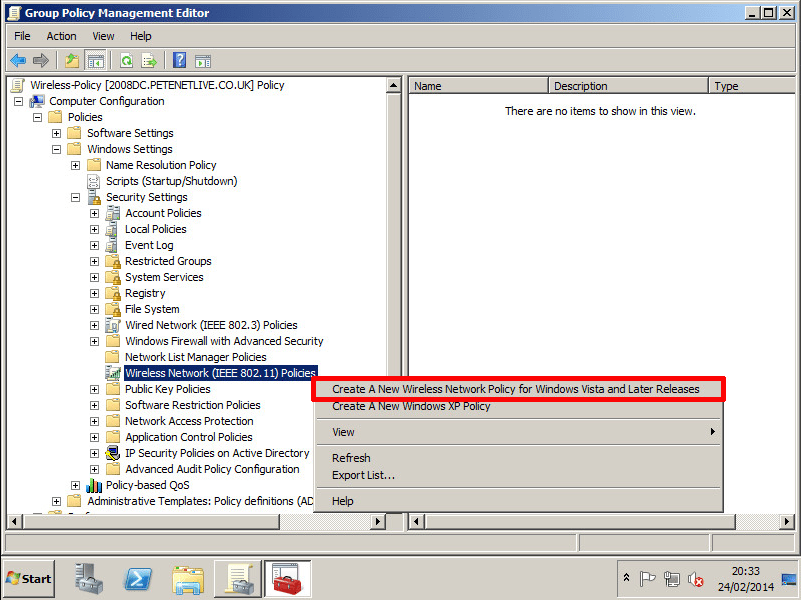Viewport: 801px width, 600px height.
Task: Collapse the Security Settings node
Action: pyautogui.click(x=76, y=197)
